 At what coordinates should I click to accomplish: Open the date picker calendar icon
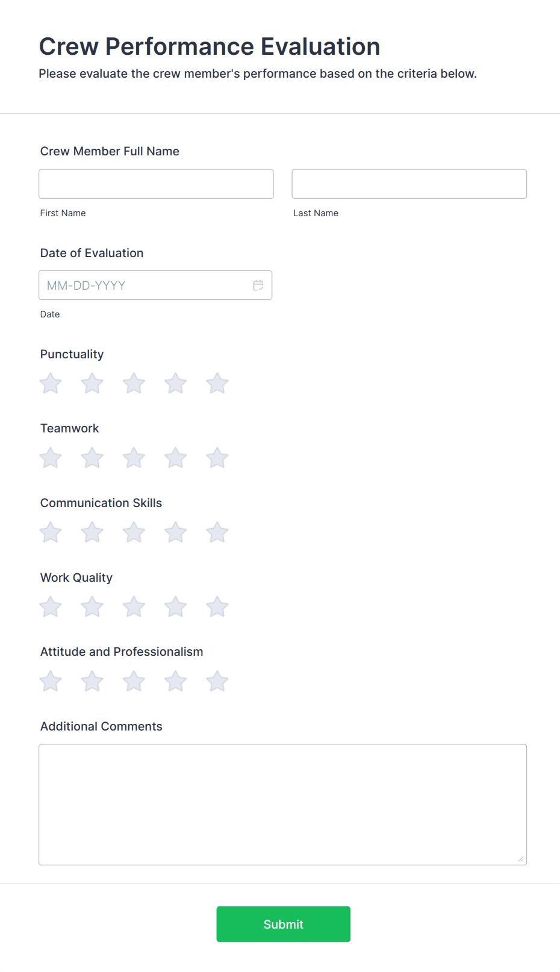(x=258, y=285)
